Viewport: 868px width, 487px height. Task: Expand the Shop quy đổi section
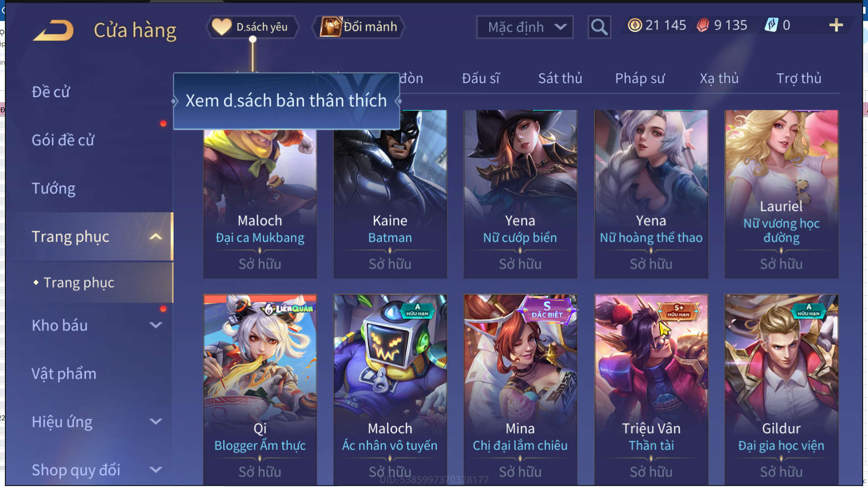pos(156,469)
